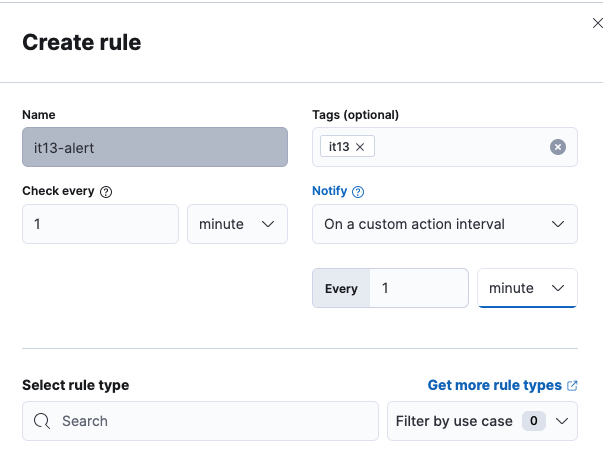Close the Create rule flyout
The height and width of the screenshot is (453, 603).
pos(597,22)
